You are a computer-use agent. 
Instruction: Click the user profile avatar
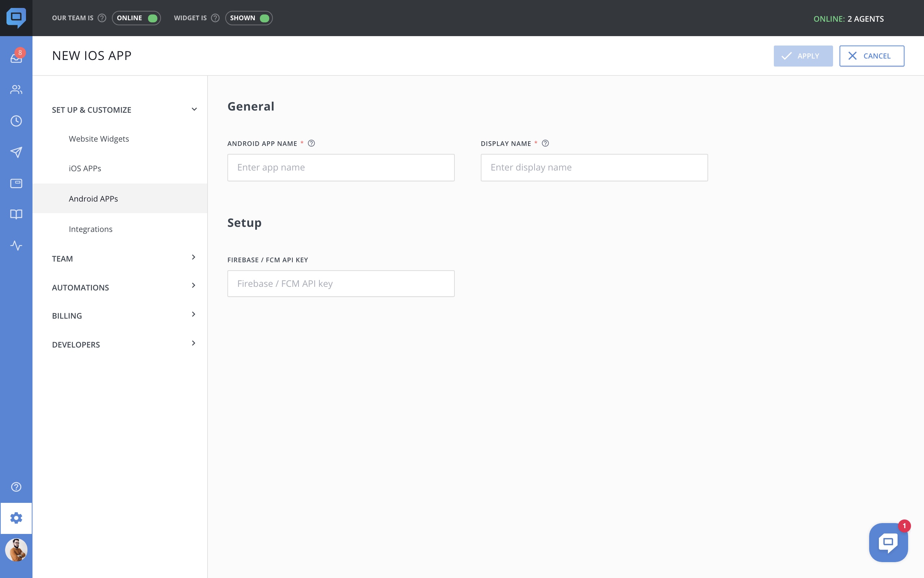click(x=16, y=550)
